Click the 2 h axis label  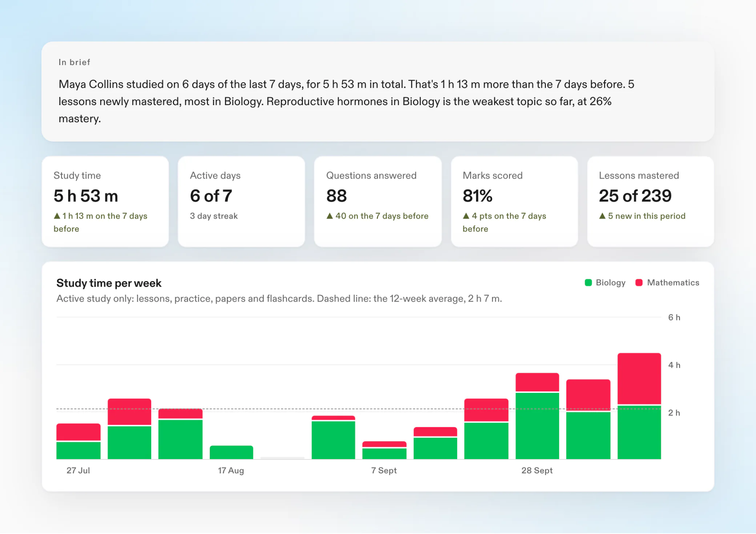(x=674, y=413)
